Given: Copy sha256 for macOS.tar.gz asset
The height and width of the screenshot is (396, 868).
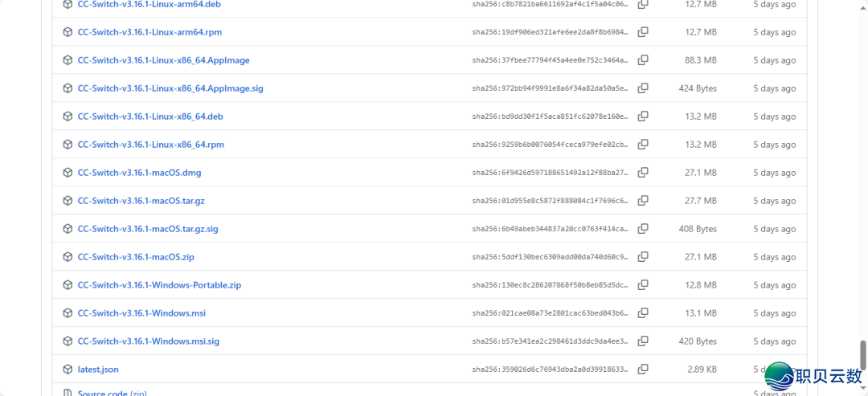Looking at the screenshot, I should [x=643, y=201].
